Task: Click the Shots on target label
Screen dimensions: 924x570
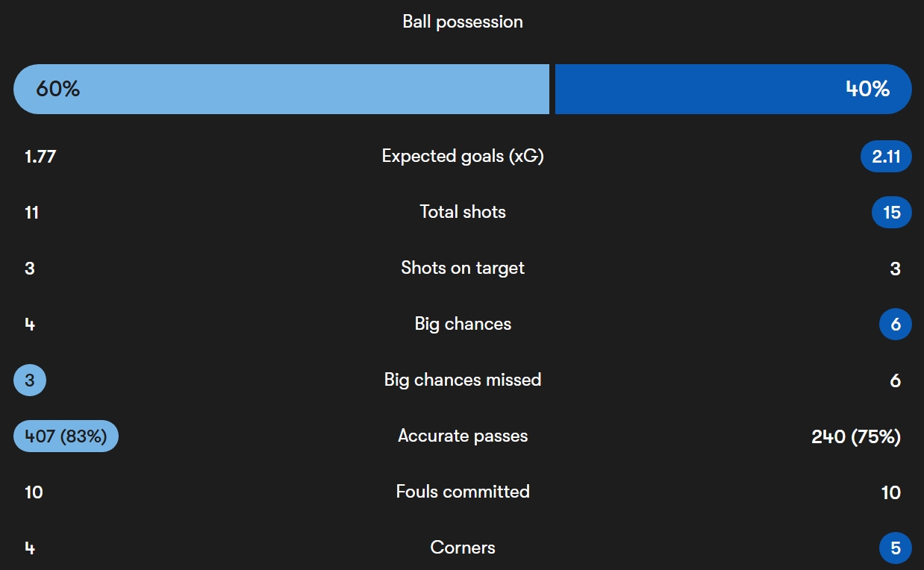Action: point(463,268)
